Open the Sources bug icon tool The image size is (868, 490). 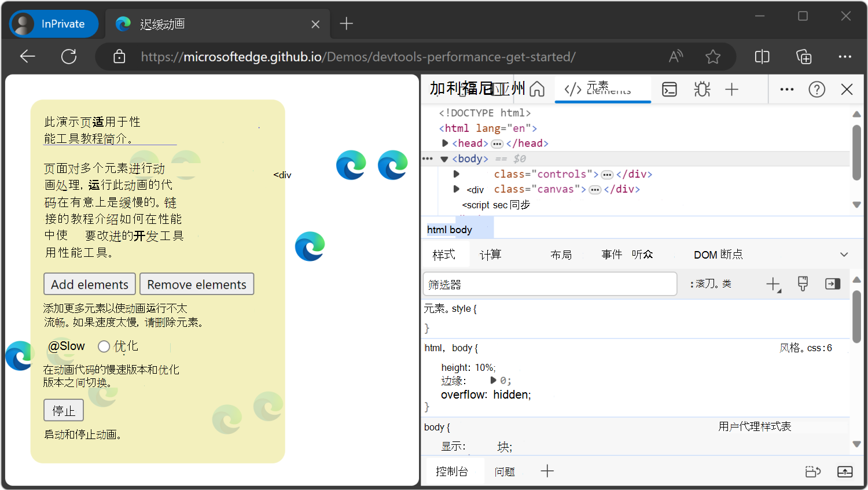point(702,89)
